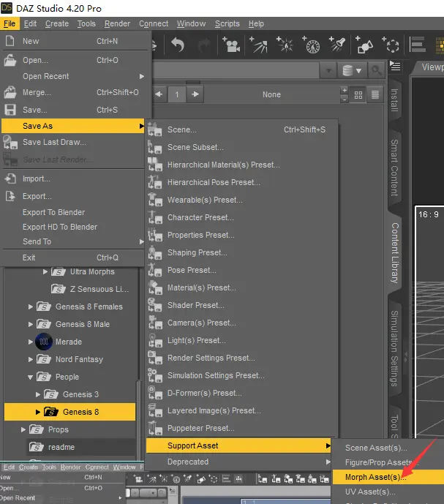This screenshot has width=444, height=504.
Task: Switch to grid icon view
Action: pyautogui.click(x=358, y=94)
